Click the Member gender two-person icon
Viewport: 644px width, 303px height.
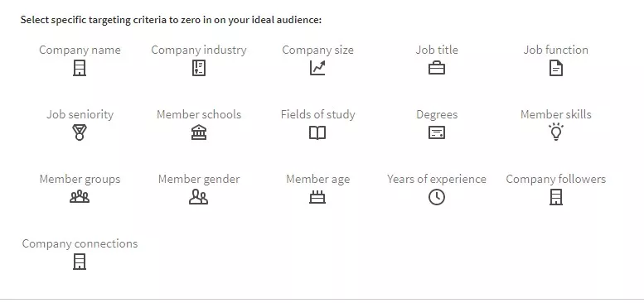(x=199, y=197)
